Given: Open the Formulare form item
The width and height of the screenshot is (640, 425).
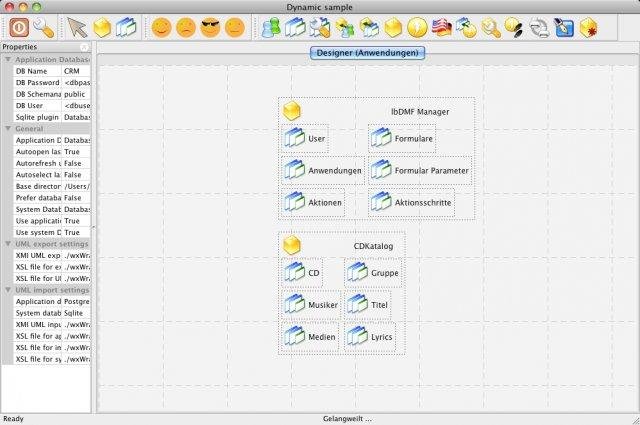Looking at the screenshot, I should (x=402, y=138).
